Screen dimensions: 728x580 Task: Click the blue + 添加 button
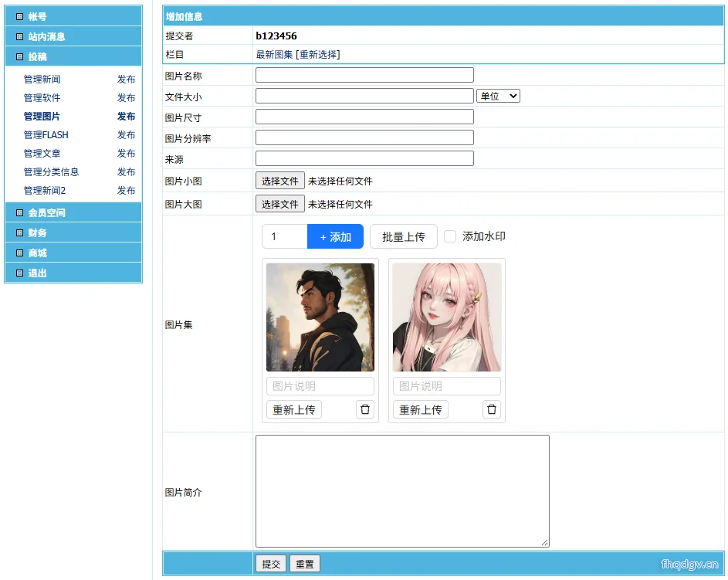click(335, 236)
